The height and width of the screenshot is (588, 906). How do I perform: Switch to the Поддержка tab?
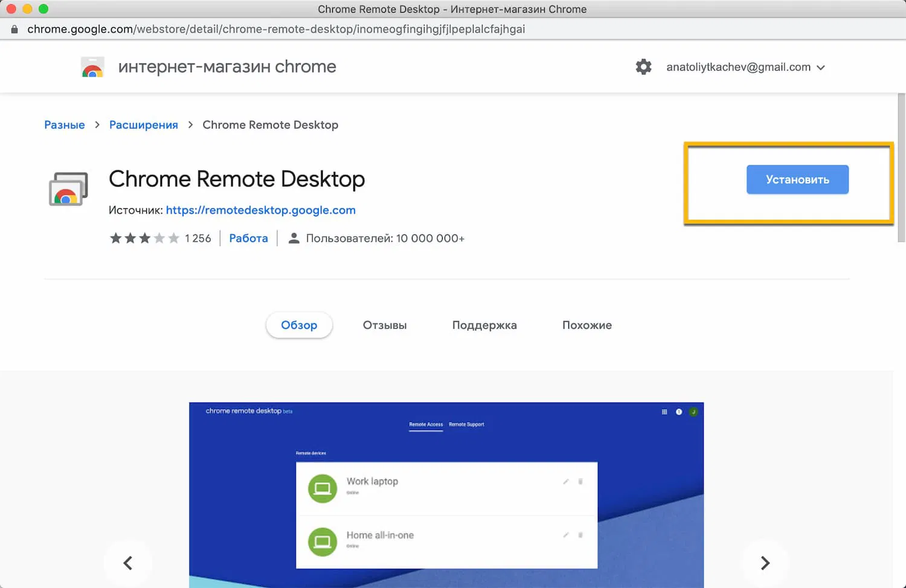pos(484,325)
